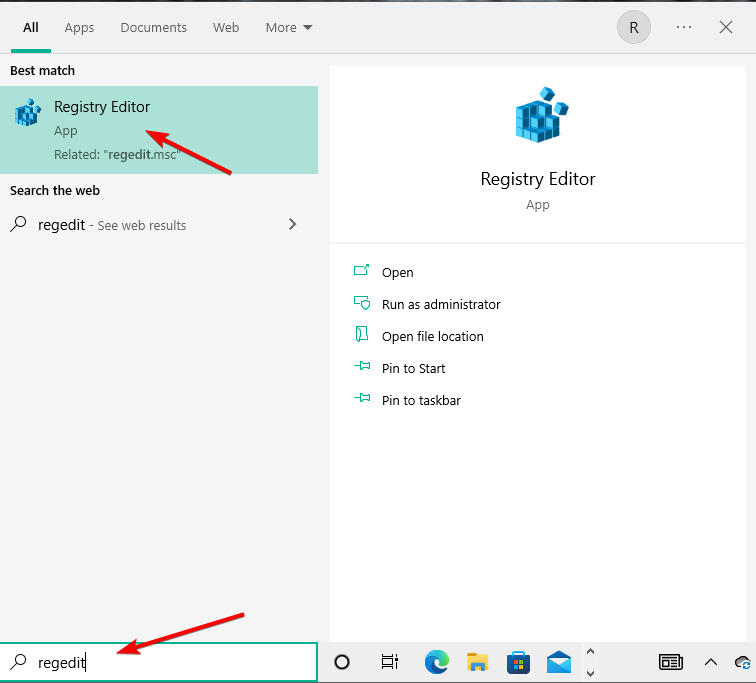
Task: Expand the More filter dropdown
Action: pyautogui.click(x=289, y=27)
